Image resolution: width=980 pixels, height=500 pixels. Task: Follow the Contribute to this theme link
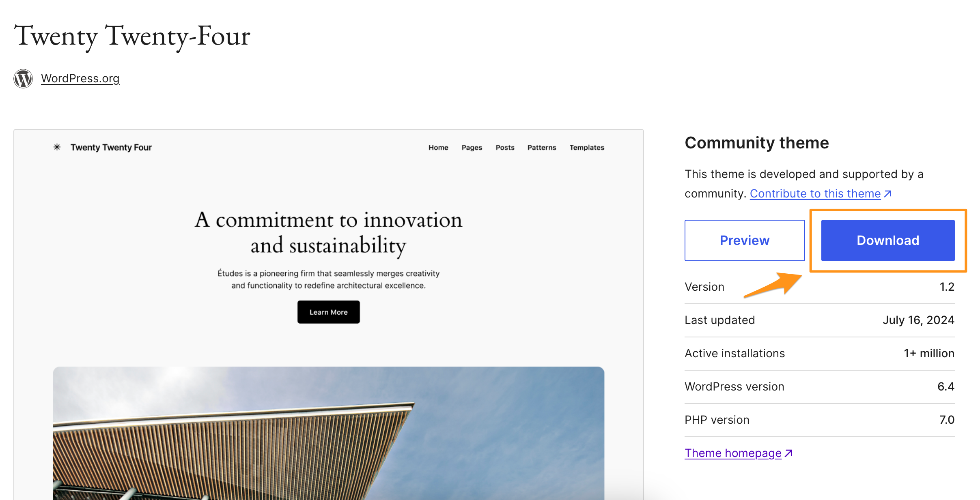(815, 194)
